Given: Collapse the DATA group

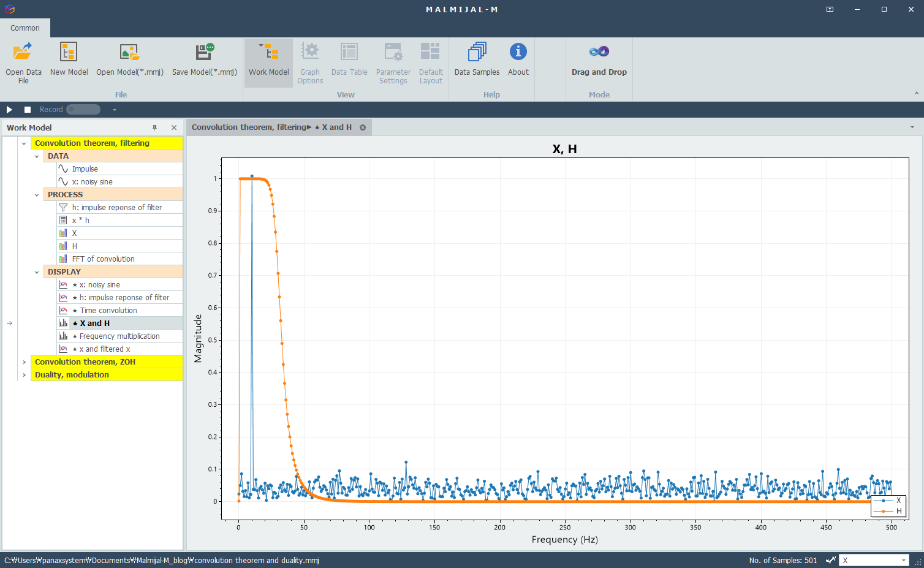Looking at the screenshot, I should (37, 156).
